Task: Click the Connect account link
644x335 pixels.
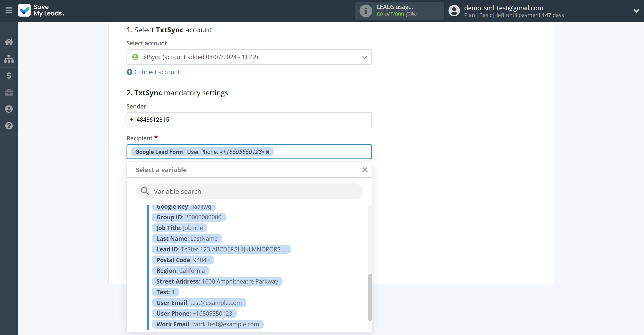Action: click(x=157, y=72)
